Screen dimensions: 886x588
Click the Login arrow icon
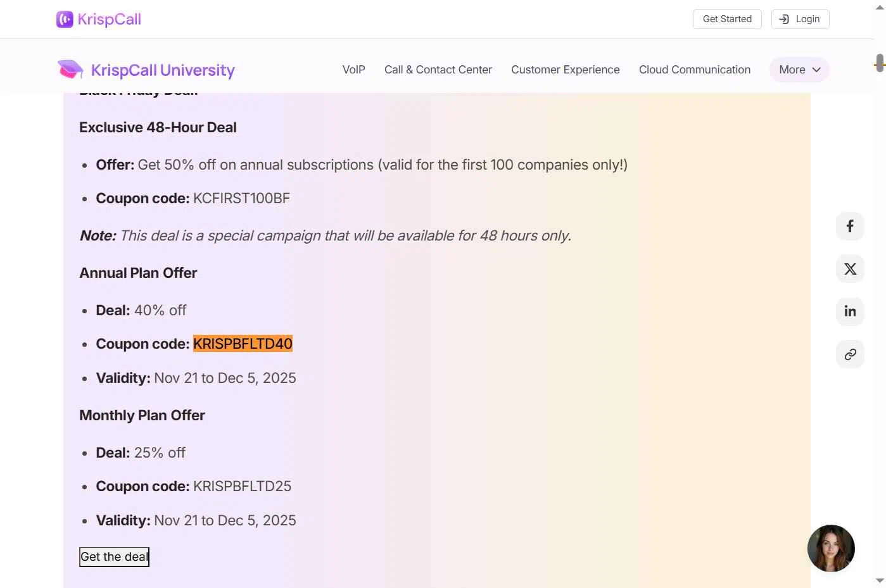pyautogui.click(x=784, y=19)
